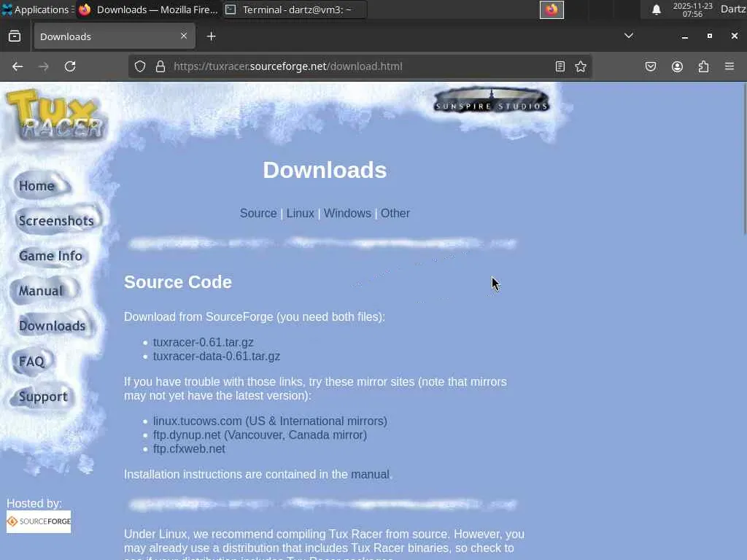The width and height of the screenshot is (747, 560).
Task: Switch to Terminal window in taskbar
Action: tap(295, 9)
